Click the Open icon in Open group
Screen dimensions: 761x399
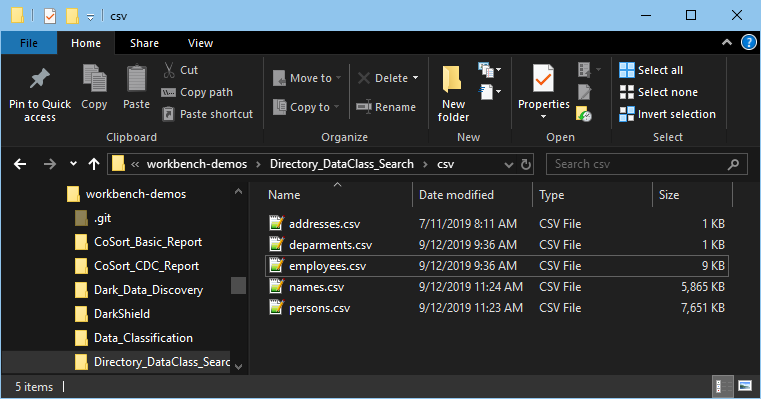click(584, 70)
